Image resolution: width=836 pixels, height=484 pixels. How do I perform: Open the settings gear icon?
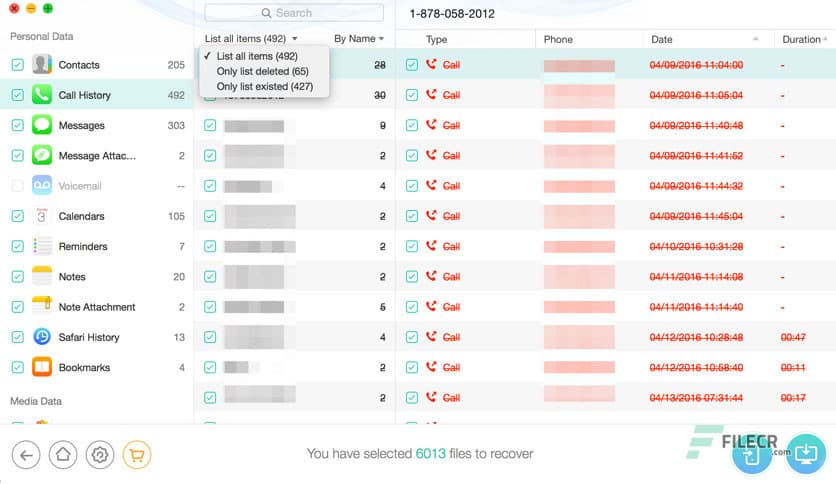click(x=100, y=455)
